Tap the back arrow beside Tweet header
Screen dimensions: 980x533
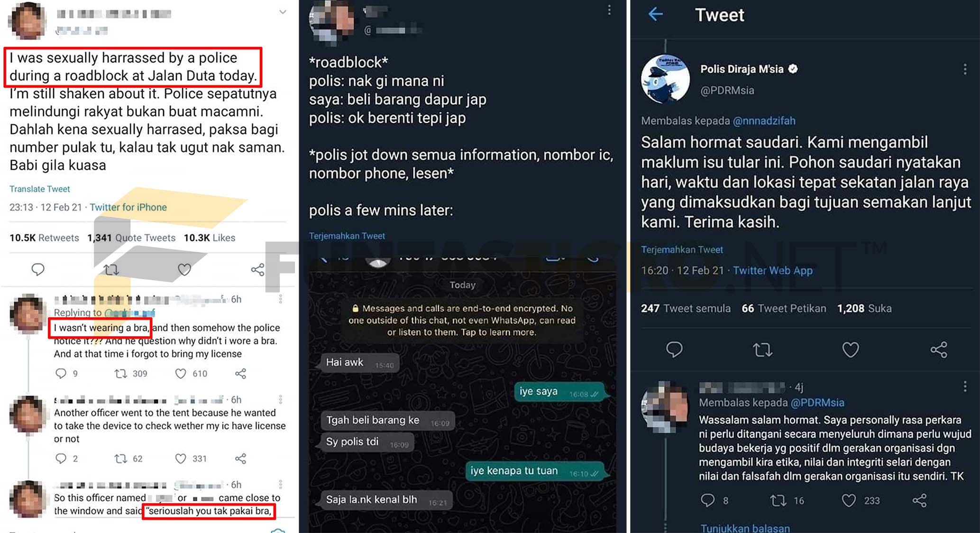pyautogui.click(x=655, y=14)
